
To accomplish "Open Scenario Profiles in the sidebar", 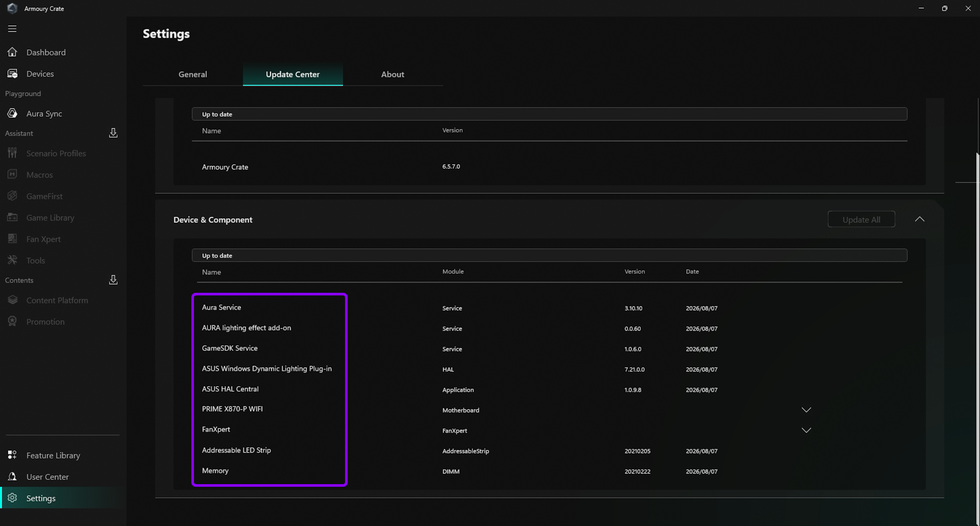I will click(56, 154).
